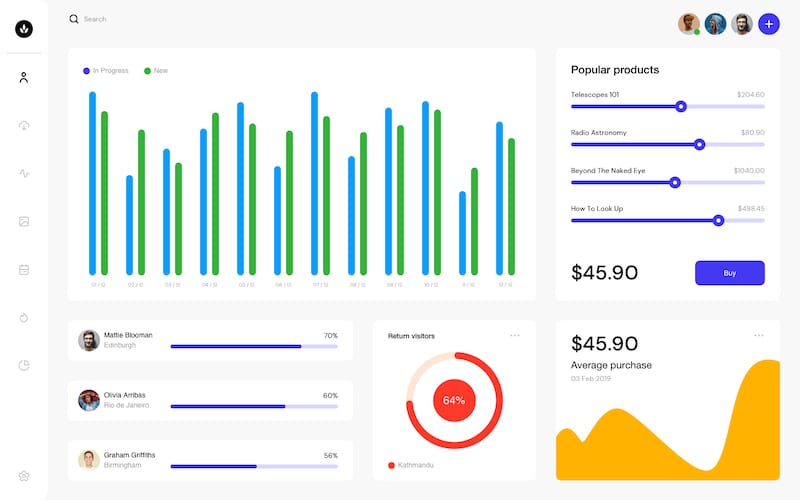The height and width of the screenshot is (500, 800).
Task: Open the calendar sidebar icon
Action: [x=24, y=269]
